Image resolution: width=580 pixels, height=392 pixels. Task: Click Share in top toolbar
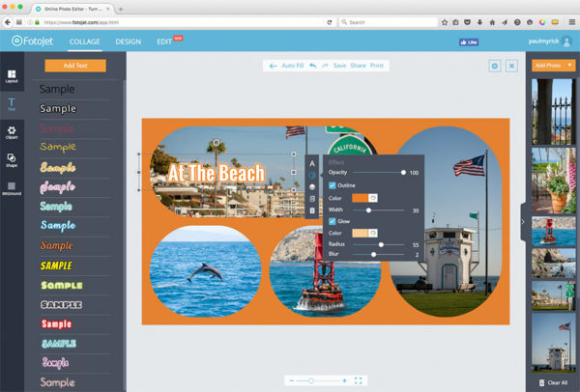click(358, 66)
